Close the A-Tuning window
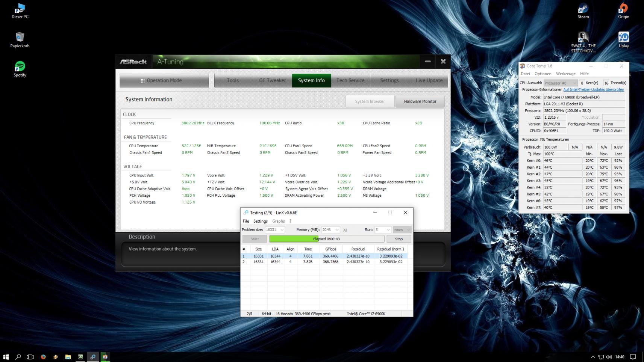 tap(443, 62)
